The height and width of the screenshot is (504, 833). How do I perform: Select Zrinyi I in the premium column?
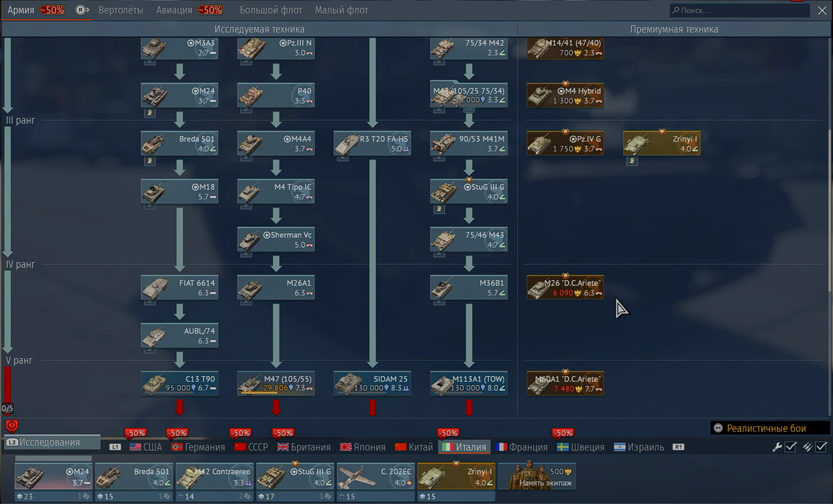pyautogui.click(x=661, y=143)
